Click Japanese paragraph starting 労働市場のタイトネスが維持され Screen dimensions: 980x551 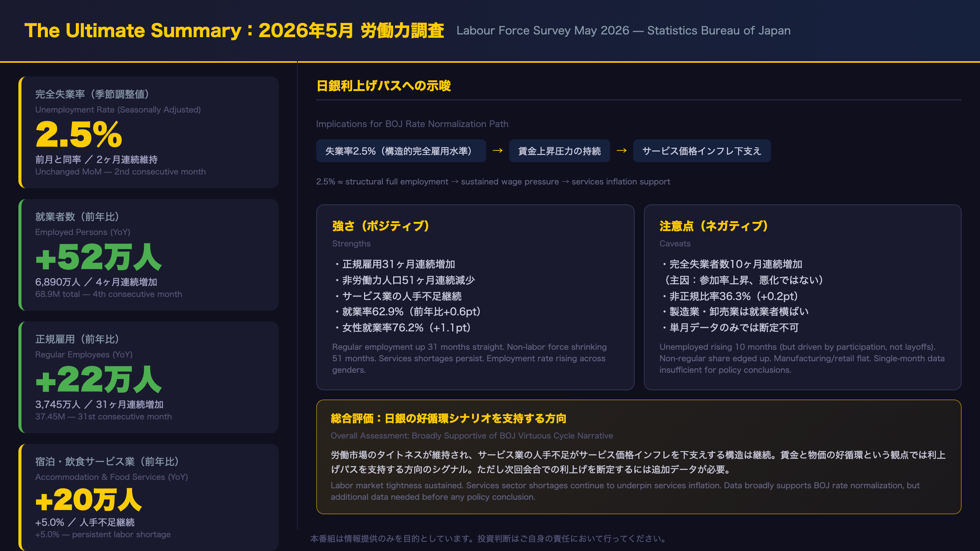pos(638,462)
